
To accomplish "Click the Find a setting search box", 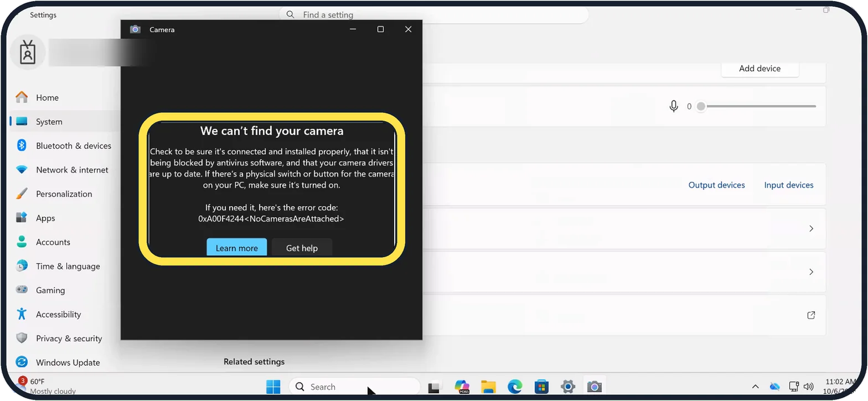I will pyautogui.click(x=434, y=15).
